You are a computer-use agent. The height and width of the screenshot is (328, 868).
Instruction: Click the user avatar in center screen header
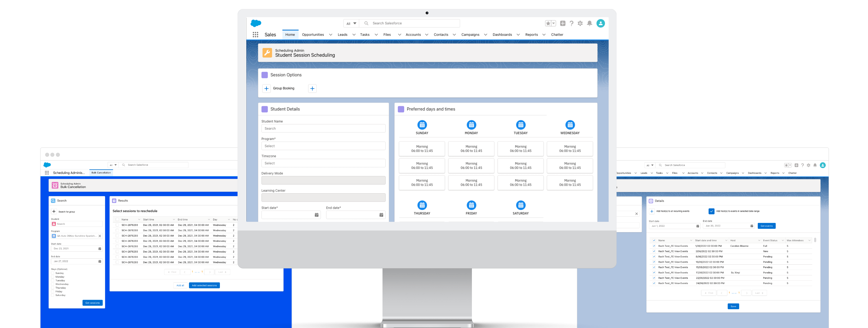click(x=600, y=23)
